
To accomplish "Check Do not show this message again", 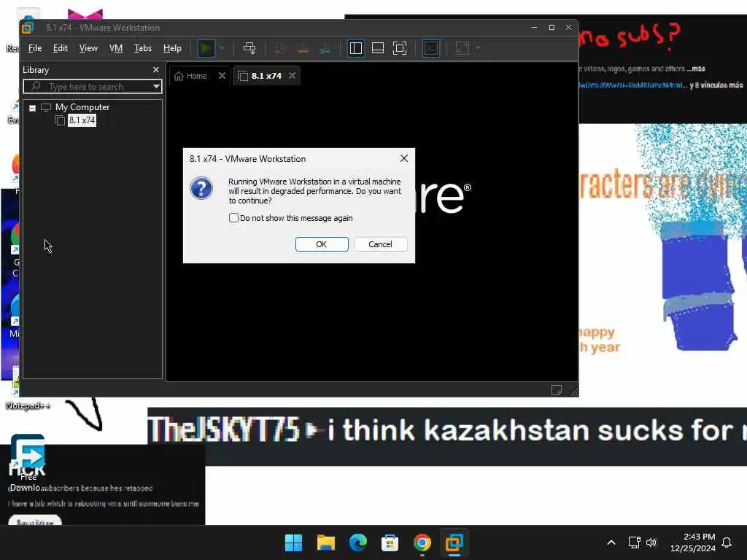I will click(x=233, y=217).
